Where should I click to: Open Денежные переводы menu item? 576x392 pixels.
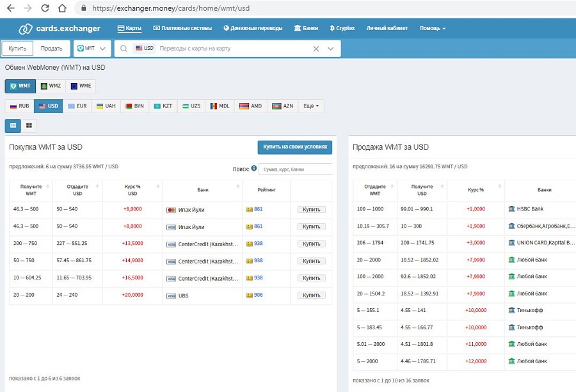tap(253, 28)
